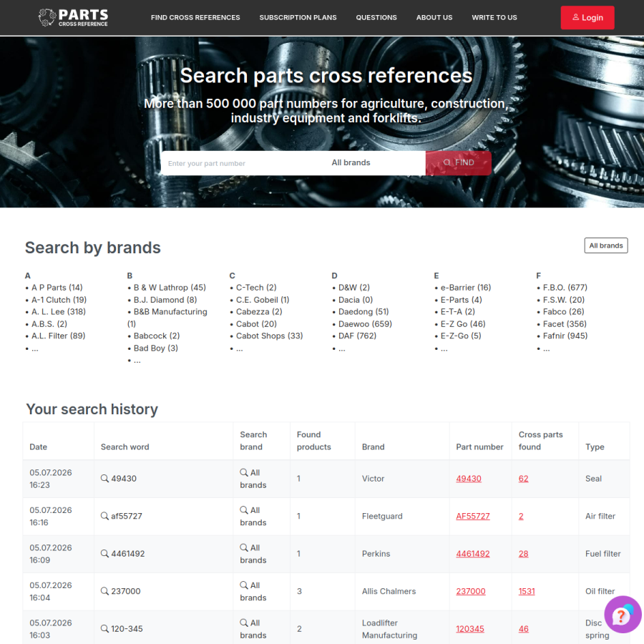The image size is (644, 644).
Task: Open the e-Barrier (16) brand
Action: click(466, 288)
